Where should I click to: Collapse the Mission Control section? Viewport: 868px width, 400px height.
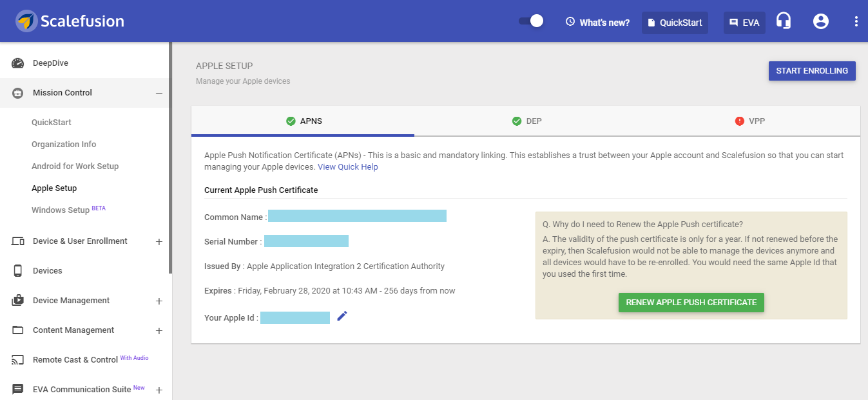(x=159, y=93)
